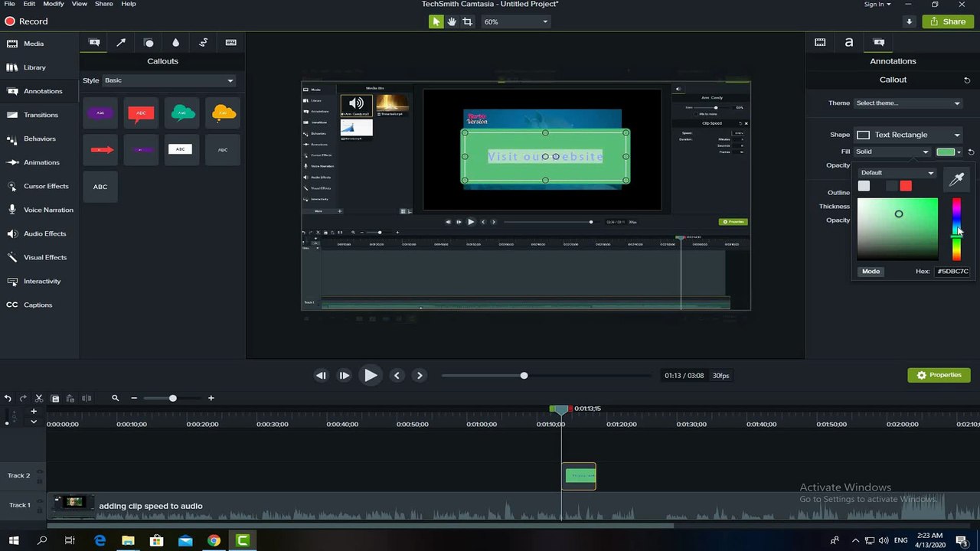Open Camtasia from the Windows taskbar
The image size is (980, 551).
click(x=243, y=541)
